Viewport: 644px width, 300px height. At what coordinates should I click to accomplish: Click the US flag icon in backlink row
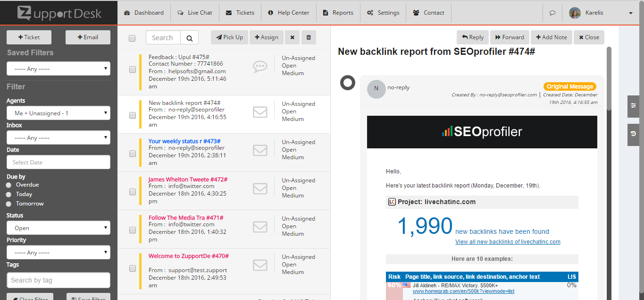tap(406, 285)
